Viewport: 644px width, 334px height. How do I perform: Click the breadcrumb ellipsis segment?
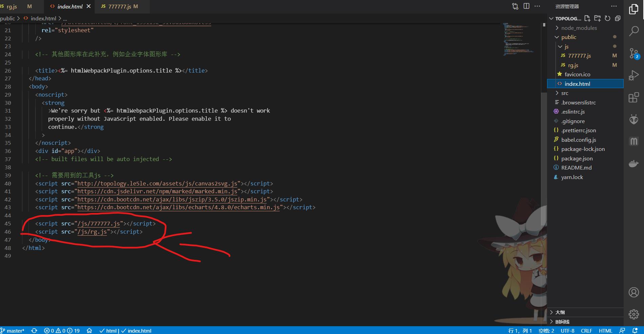[65, 19]
